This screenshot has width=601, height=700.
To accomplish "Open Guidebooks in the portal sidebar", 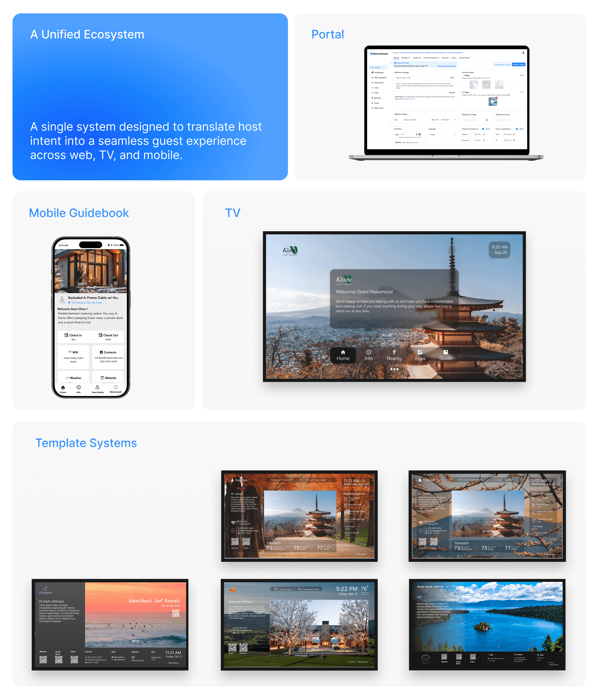I will click(x=378, y=72).
